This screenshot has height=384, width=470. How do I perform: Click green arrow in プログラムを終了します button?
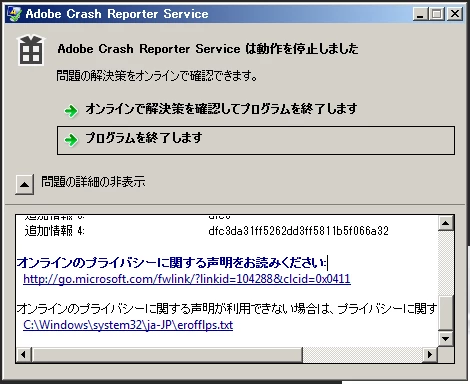(x=71, y=140)
